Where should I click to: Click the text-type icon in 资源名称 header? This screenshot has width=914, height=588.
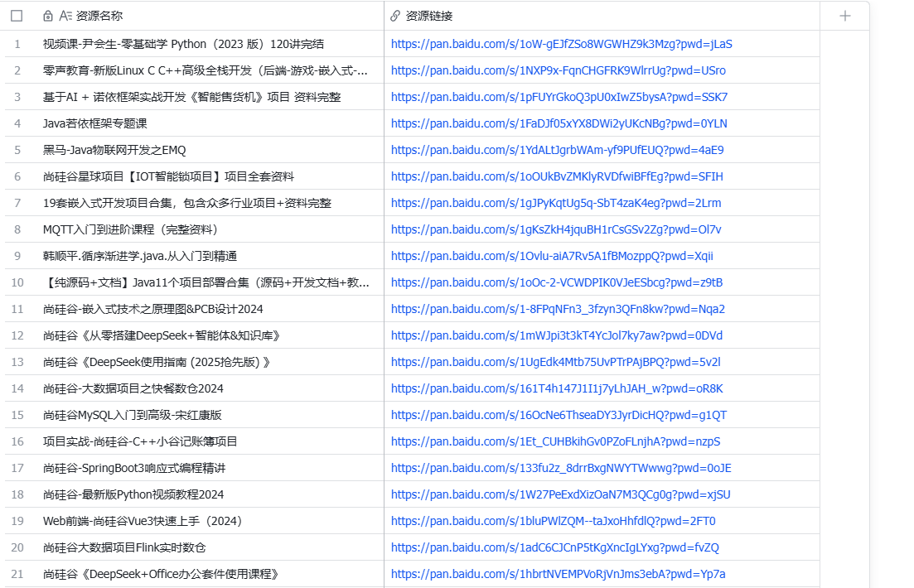(x=65, y=16)
